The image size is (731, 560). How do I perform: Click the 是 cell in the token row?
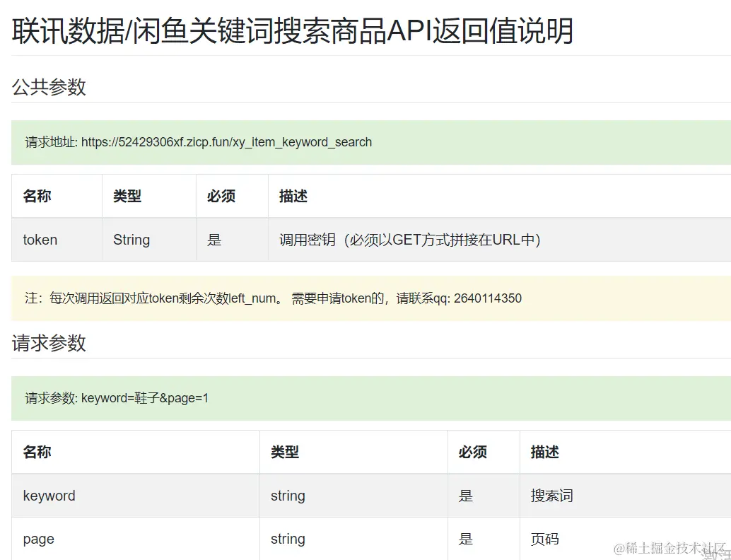[232, 240]
